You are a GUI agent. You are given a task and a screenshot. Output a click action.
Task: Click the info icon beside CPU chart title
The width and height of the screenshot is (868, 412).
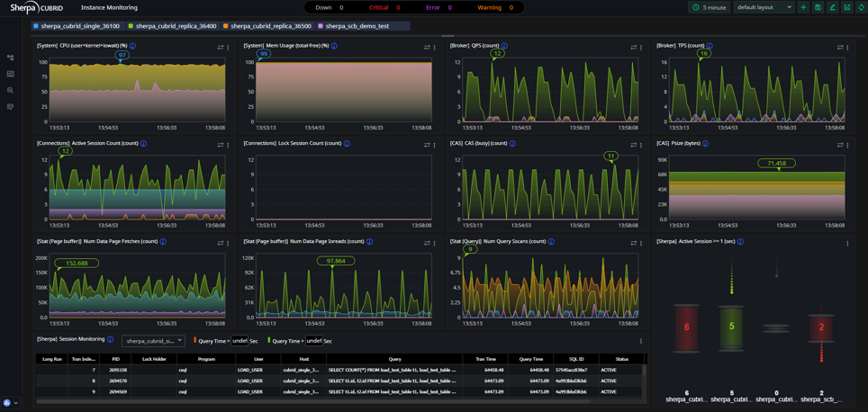pyautogui.click(x=133, y=46)
